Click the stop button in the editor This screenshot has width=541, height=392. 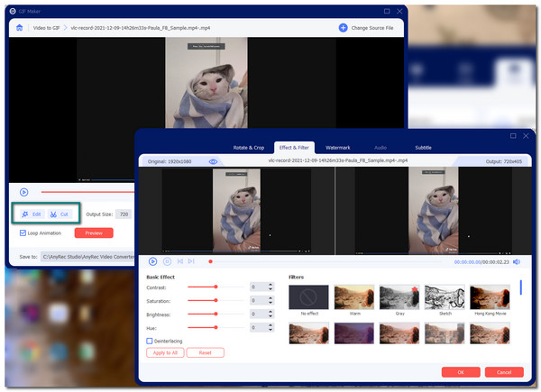tap(167, 261)
